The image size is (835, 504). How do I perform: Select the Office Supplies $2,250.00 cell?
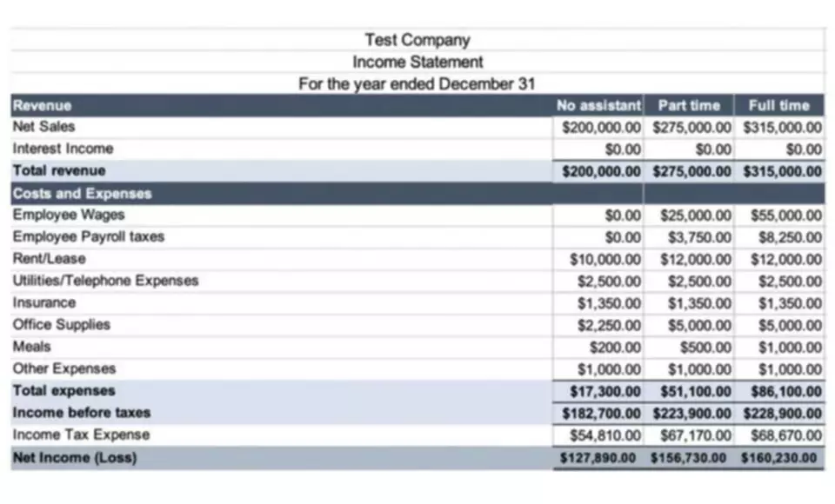(598, 325)
